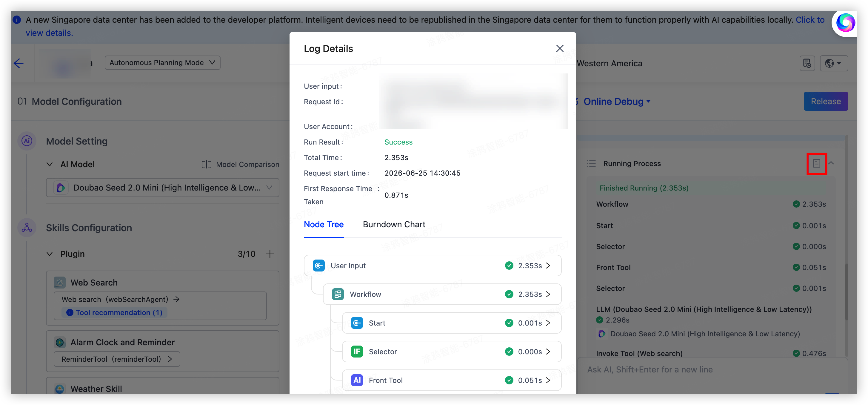Open the Workflow node details arrow
The image size is (868, 405).
pyautogui.click(x=548, y=294)
